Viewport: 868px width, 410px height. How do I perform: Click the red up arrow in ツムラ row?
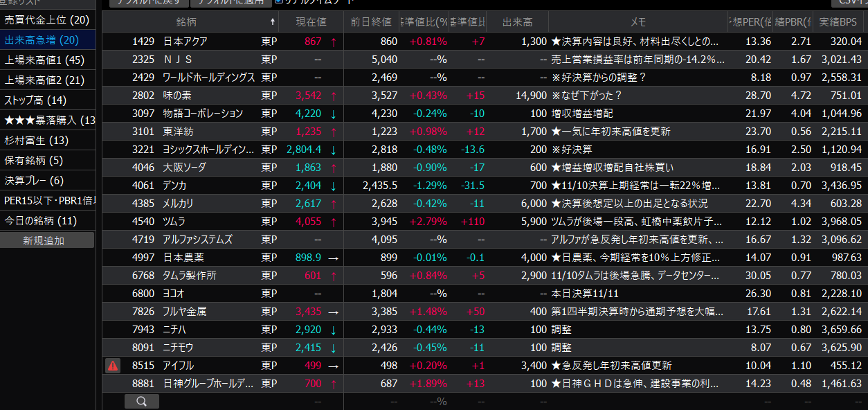(333, 222)
